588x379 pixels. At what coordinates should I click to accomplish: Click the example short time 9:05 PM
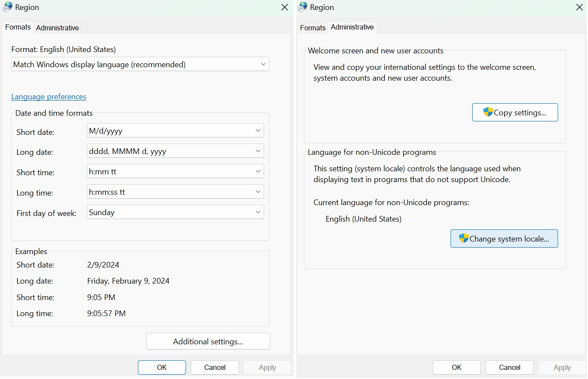(101, 297)
